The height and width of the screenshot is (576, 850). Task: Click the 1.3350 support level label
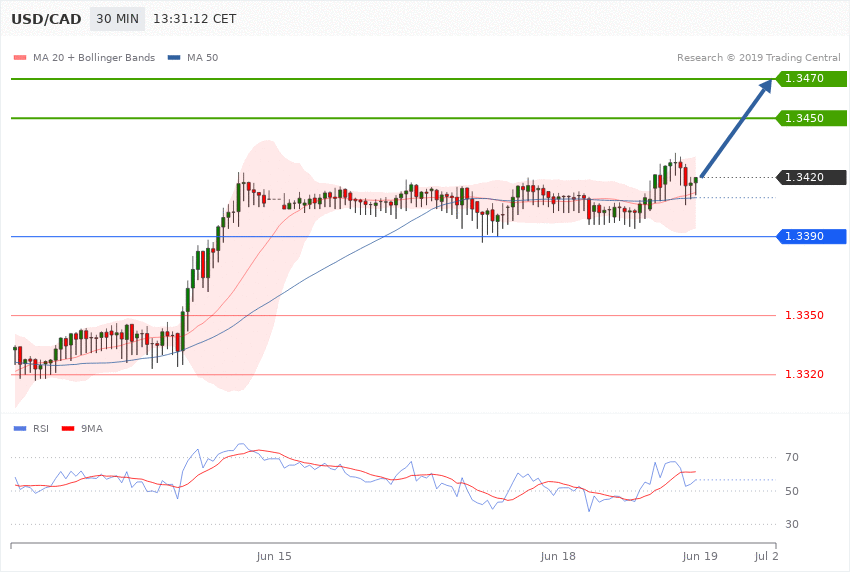[804, 315]
